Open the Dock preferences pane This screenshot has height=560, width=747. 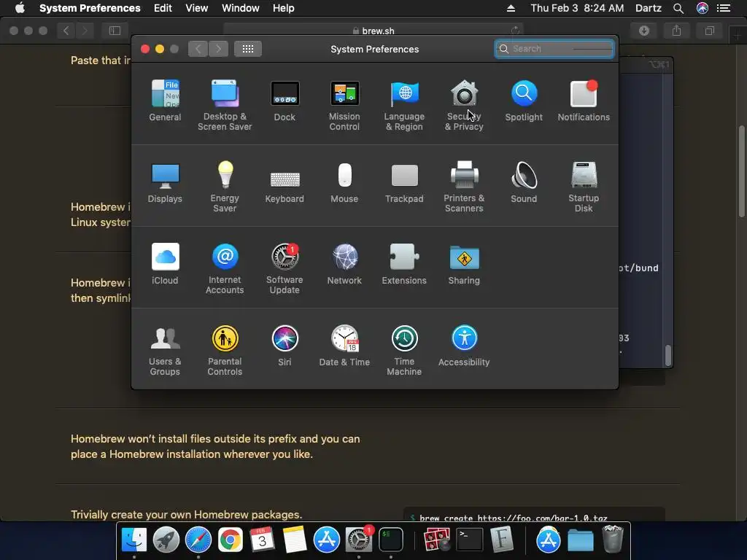[x=285, y=101]
